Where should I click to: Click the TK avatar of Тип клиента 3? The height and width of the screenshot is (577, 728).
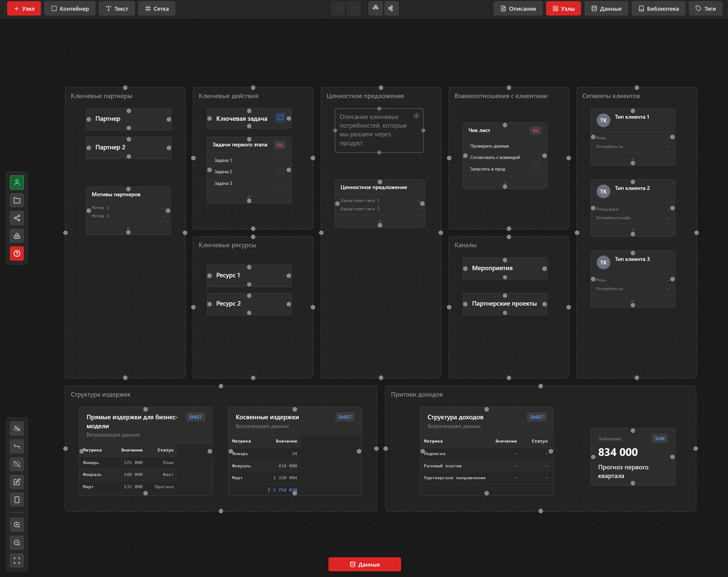[x=603, y=262]
